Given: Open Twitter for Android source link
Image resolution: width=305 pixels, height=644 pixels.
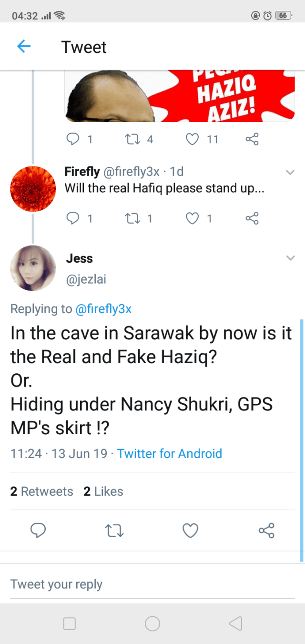Looking at the screenshot, I should 170,453.
